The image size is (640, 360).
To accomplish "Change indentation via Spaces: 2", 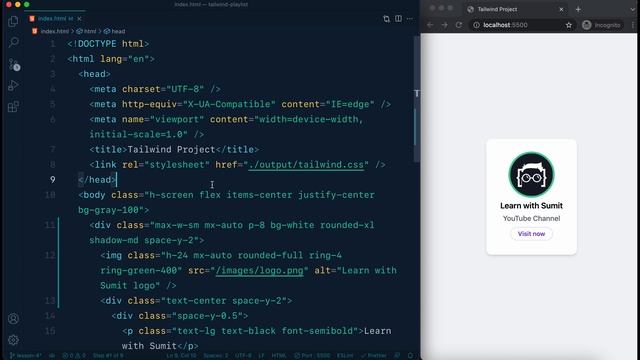I will point(216,356).
